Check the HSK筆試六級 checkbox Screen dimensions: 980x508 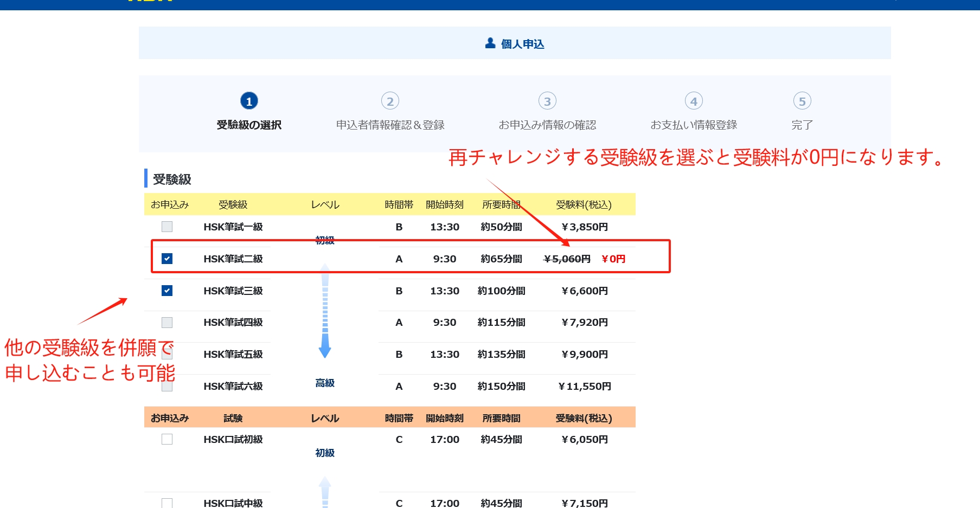(x=167, y=386)
